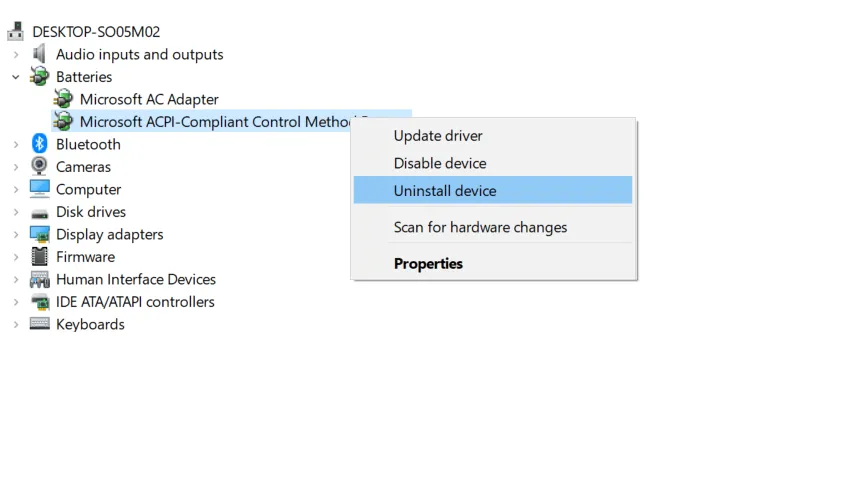The width and height of the screenshot is (868, 493).
Task: Select the Audio inputs speaker icon
Action: point(39,54)
